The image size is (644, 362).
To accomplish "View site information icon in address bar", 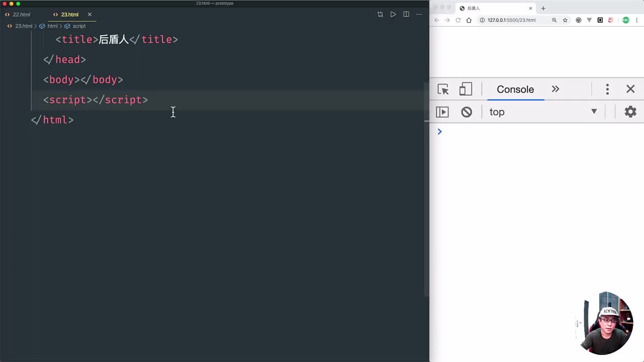I will 482,20.
